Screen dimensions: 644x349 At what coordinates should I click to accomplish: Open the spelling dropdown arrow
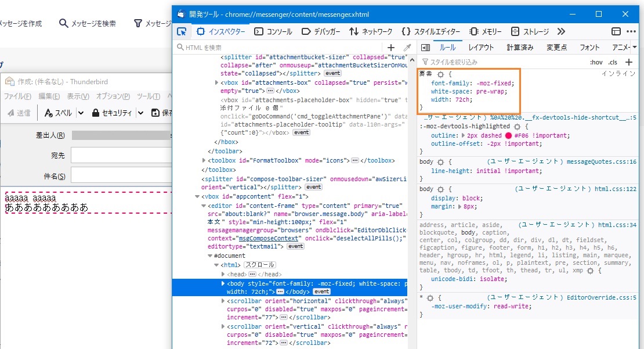[81, 113]
